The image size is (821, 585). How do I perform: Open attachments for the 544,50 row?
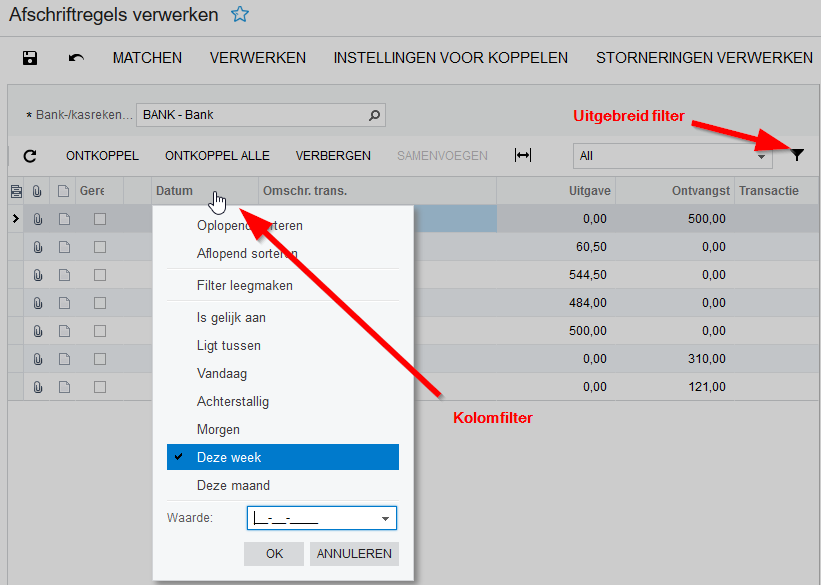click(38, 275)
